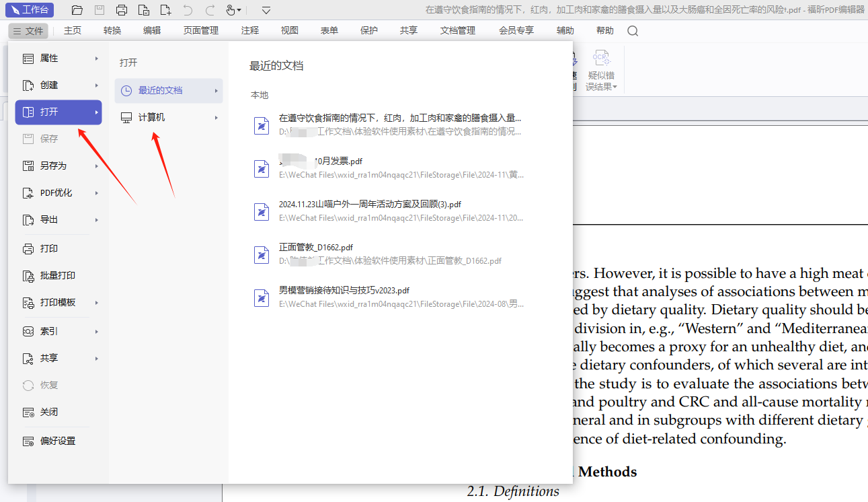Click the open folder icon in quick toolbar
The height and width of the screenshot is (502, 868).
click(77, 10)
